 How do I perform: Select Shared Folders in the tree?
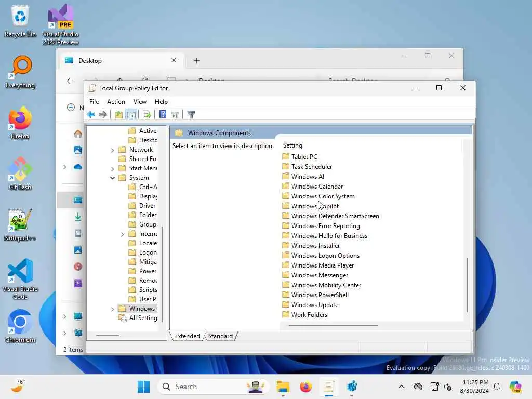138,159
